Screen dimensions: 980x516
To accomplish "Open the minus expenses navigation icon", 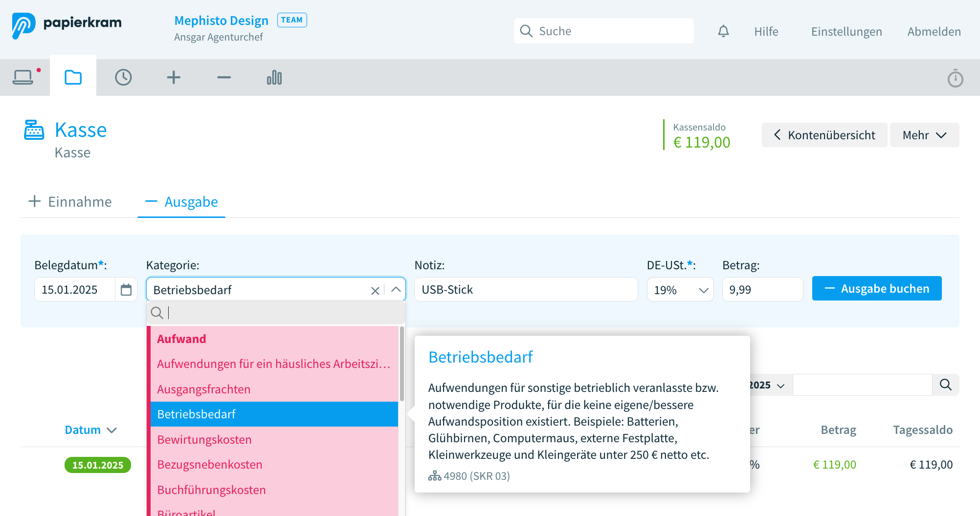I will tap(224, 77).
